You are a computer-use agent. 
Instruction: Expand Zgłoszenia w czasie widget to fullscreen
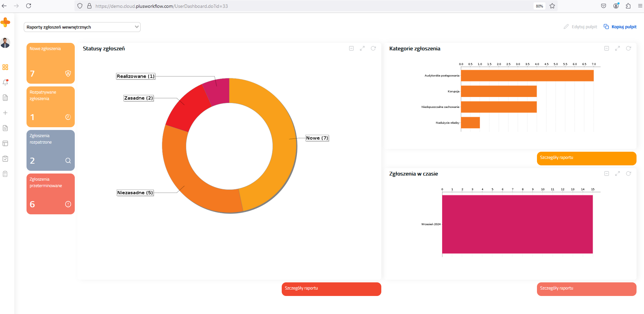[x=617, y=174]
